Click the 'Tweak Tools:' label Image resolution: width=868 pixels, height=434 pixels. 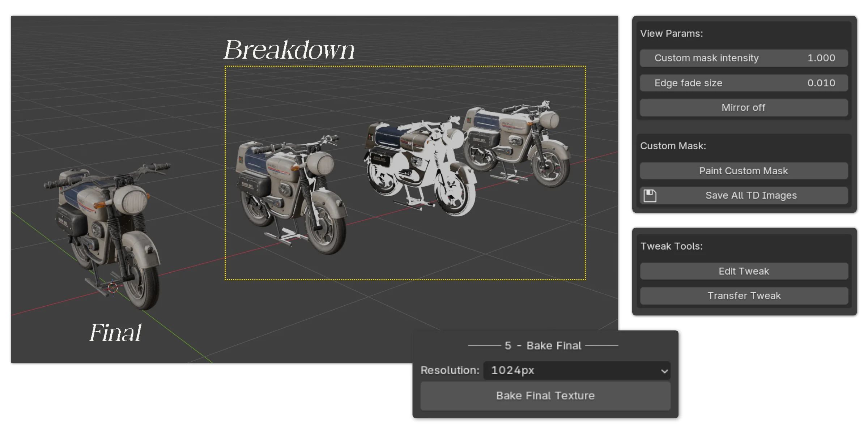[671, 246]
